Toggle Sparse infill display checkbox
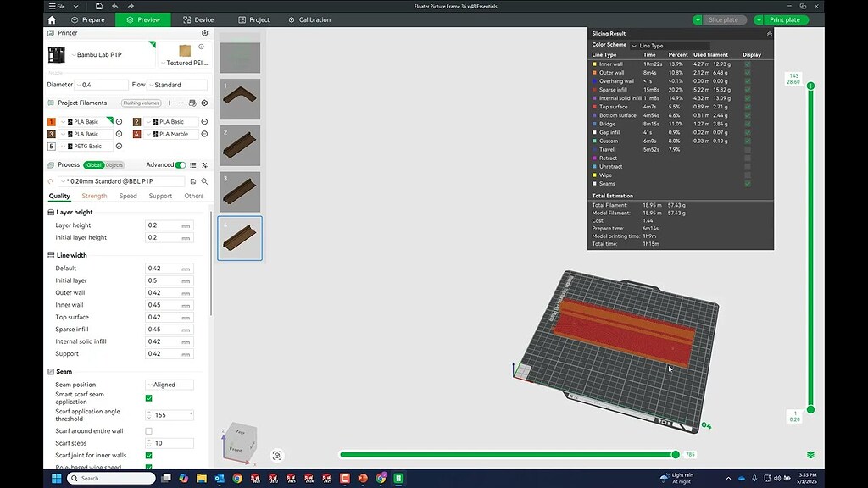Image resolution: width=868 pixels, height=488 pixels. (748, 90)
